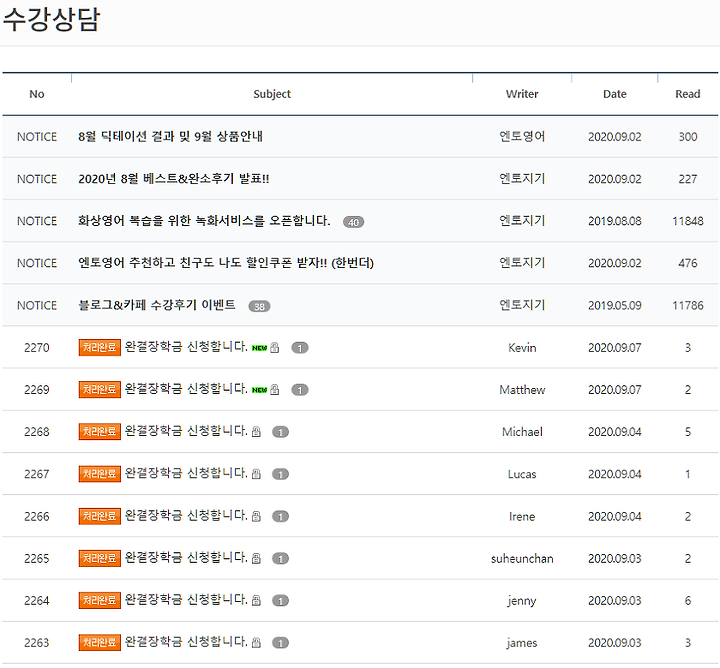The width and height of the screenshot is (720, 668).
Task: Click writer name jenny
Action: click(522, 601)
